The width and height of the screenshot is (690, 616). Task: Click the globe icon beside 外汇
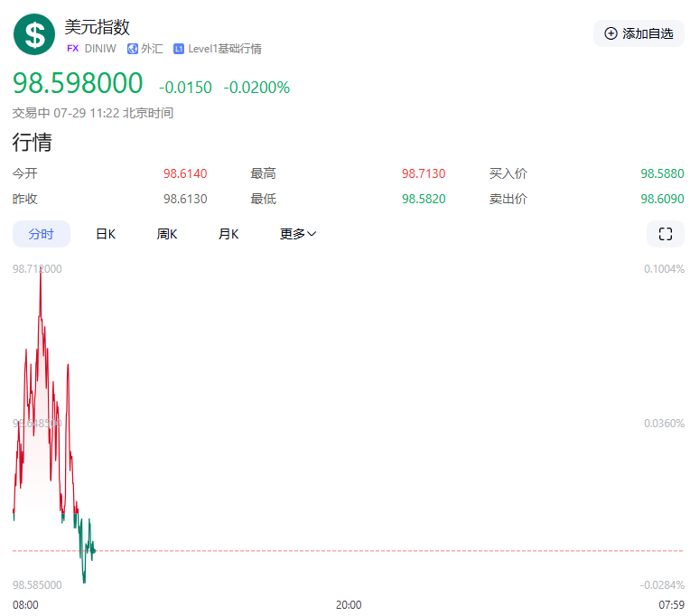[x=133, y=49]
